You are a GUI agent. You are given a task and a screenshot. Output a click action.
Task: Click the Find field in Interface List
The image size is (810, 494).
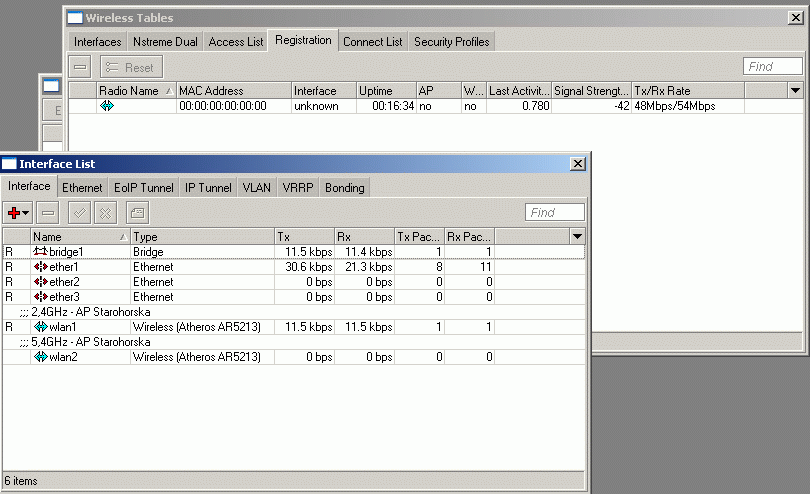click(x=555, y=212)
